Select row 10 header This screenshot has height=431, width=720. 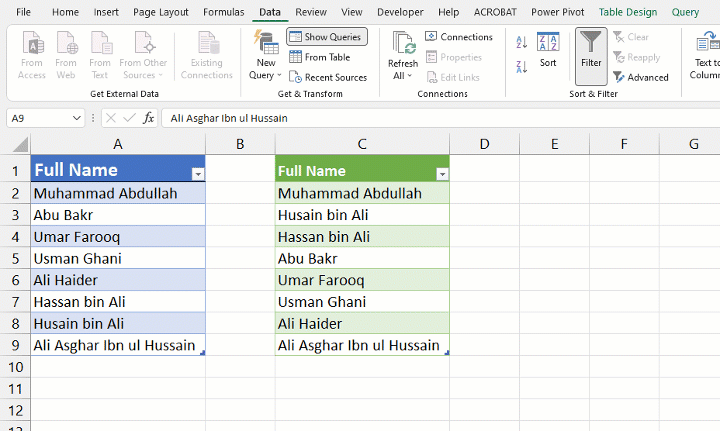pyautogui.click(x=15, y=367)
